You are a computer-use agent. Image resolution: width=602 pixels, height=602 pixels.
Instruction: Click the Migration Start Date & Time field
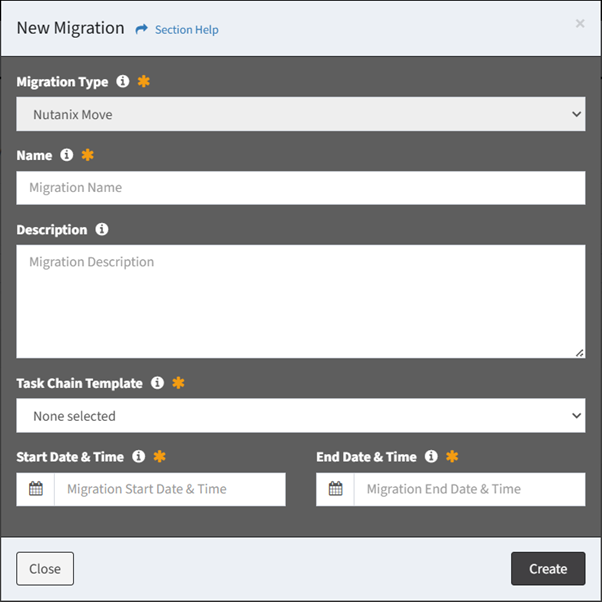tap(170, 489)
